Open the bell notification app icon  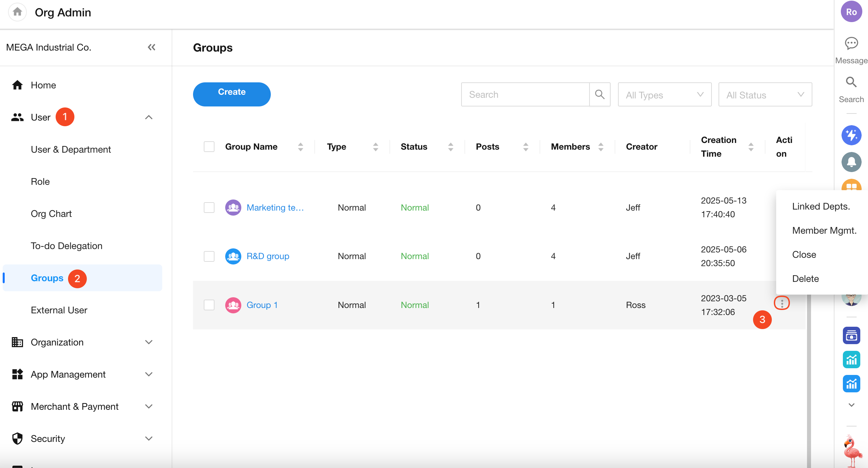pyautogui.click(x=851, y=162)
